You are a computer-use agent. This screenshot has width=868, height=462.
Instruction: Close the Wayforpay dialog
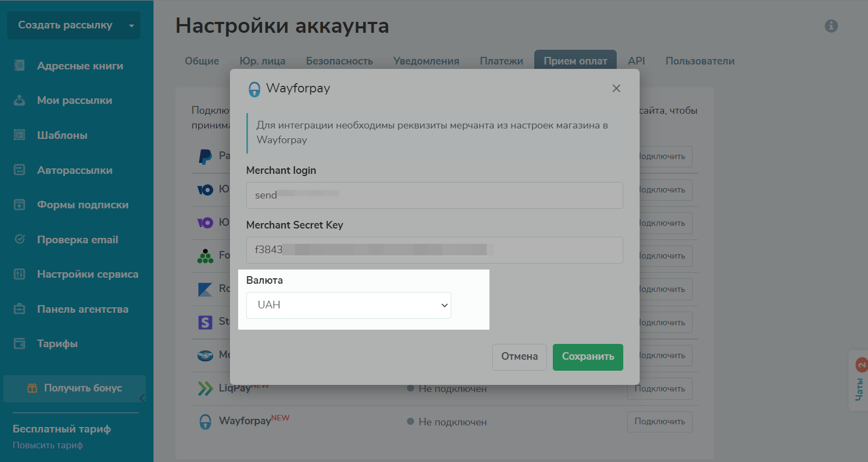616,88
